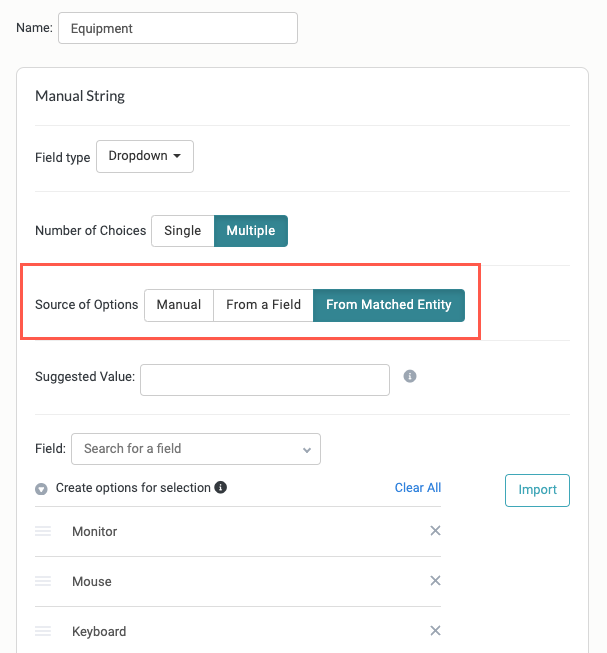Screen dimensions: 607x653
Task: Select Multiple number of choices
Action: point(251,231)
